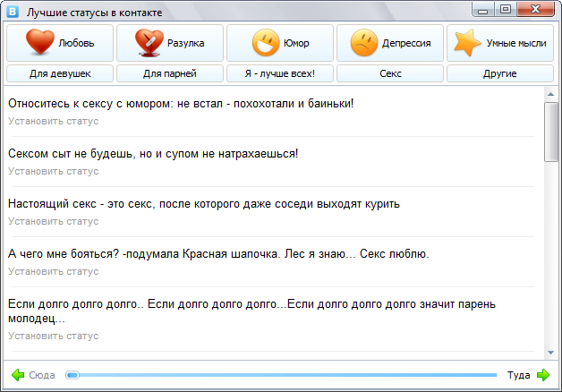Click the laughing smiley icon for Юмор
The width and height of the screenshot is (562, 392).
(x=266, y=43)
